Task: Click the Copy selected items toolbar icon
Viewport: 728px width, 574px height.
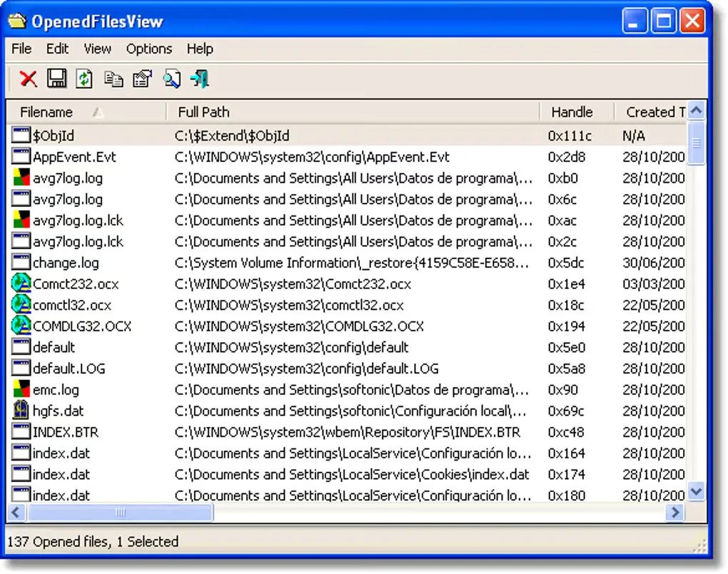Action: click(113, 79)
